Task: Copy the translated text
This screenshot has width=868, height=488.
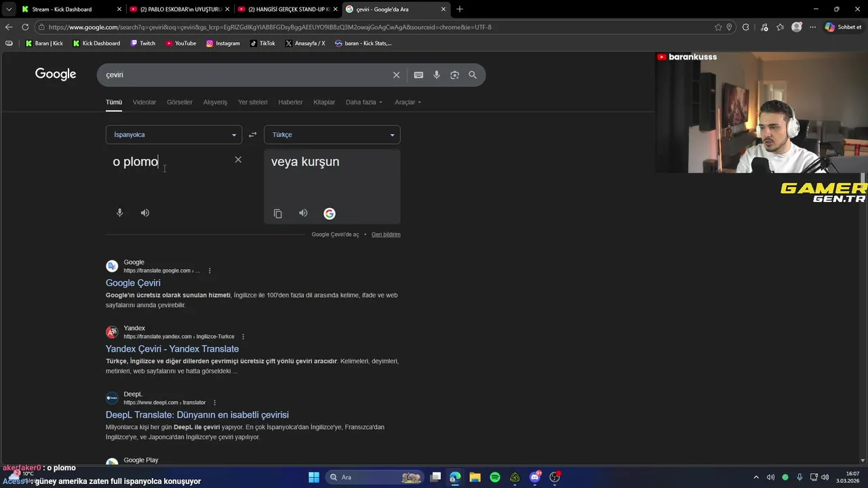Action: (x=277, y=213)
